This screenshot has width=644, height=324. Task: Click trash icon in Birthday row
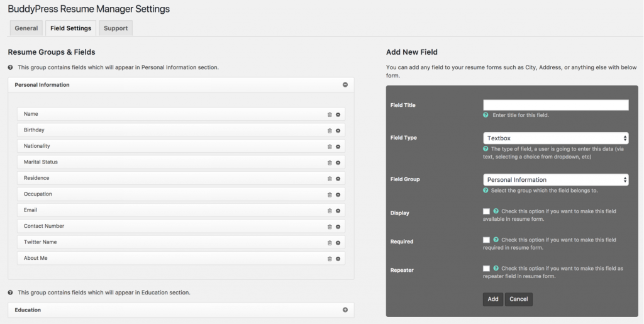pos(330,131)
